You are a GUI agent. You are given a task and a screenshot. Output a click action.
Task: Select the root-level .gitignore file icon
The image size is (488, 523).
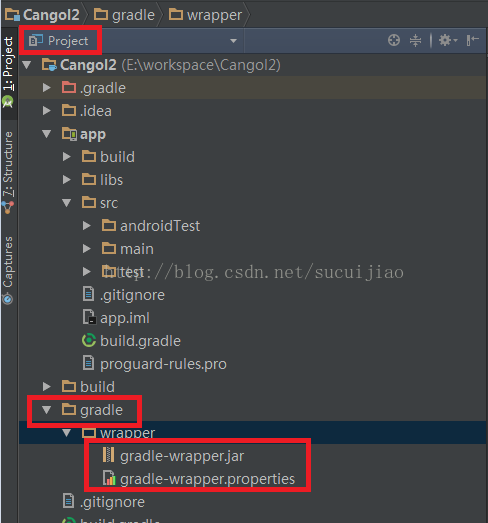pos(68,501)
